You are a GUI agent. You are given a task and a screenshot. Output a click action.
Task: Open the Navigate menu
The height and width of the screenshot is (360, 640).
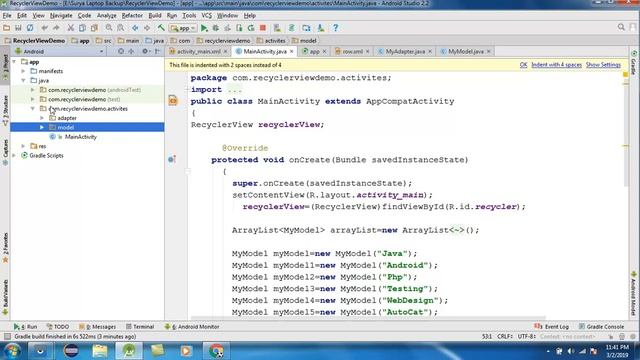click(61, 16)
